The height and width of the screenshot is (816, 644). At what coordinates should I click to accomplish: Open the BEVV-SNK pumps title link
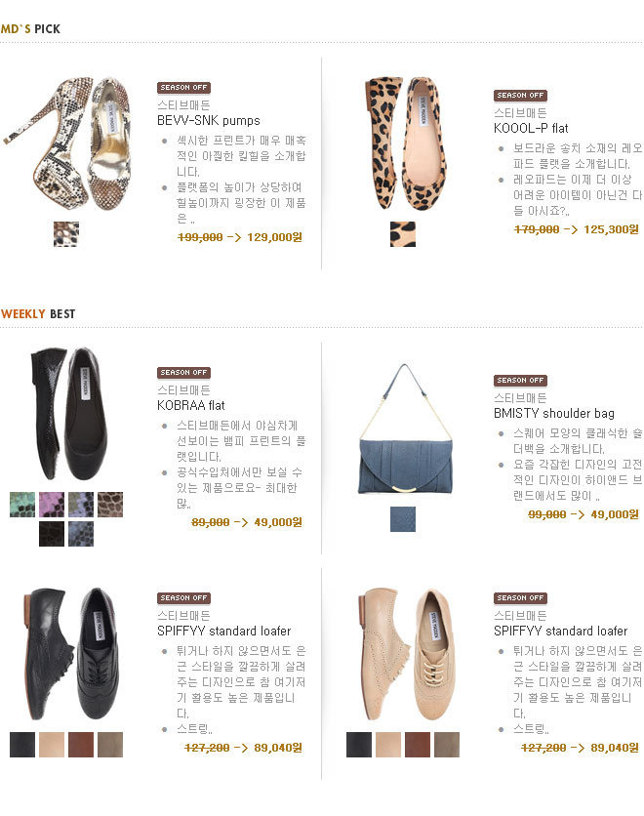[x=209, y=121]
